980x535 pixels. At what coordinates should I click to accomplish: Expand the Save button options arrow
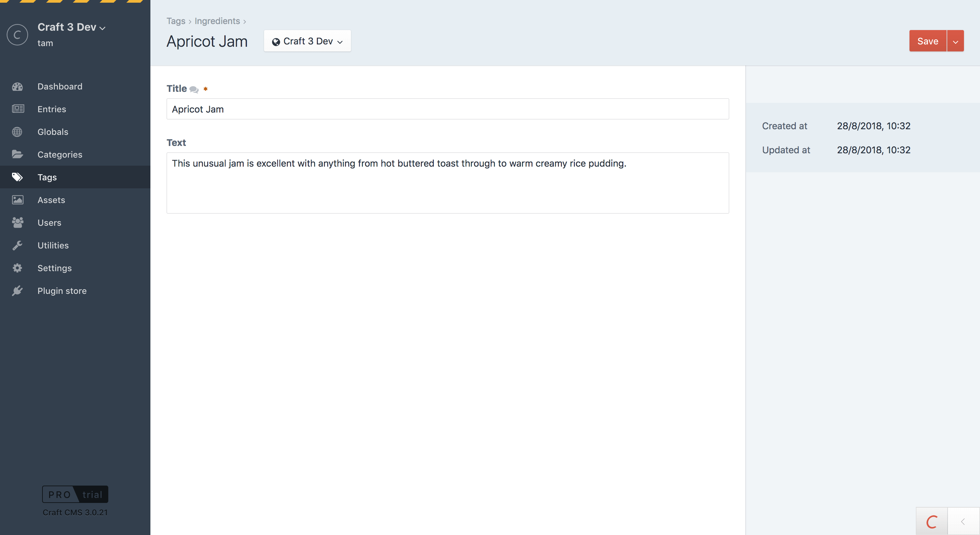(955, 41)
